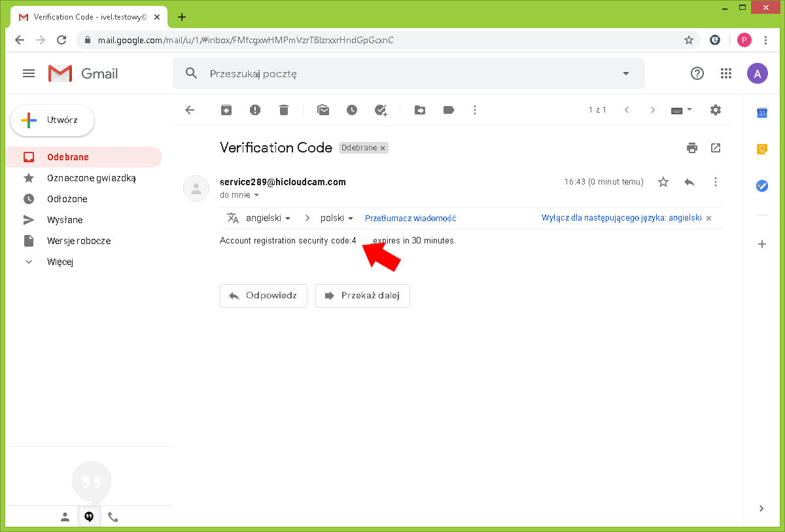Remove the Odebrane label from the email
785x532 pixels.
383,148
